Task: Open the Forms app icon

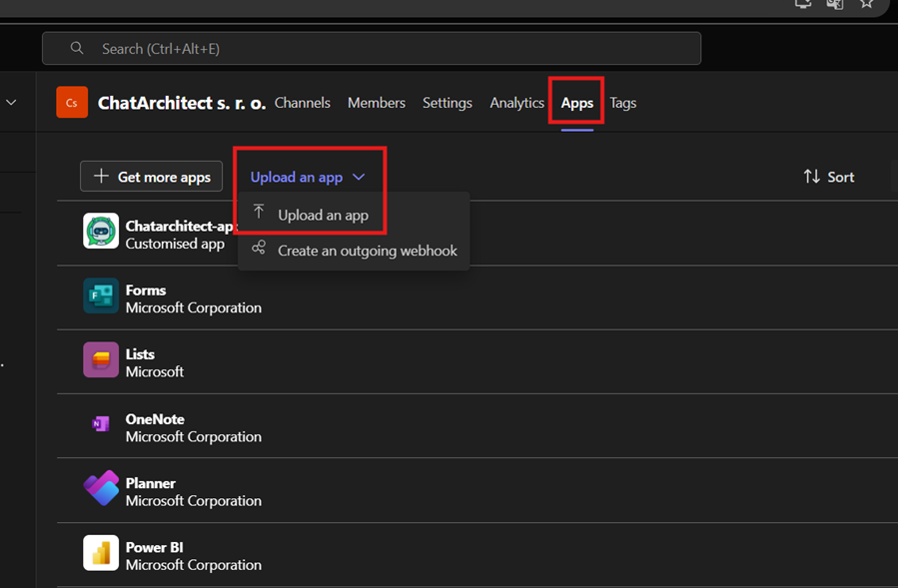Action: click(x=101, y=296)
